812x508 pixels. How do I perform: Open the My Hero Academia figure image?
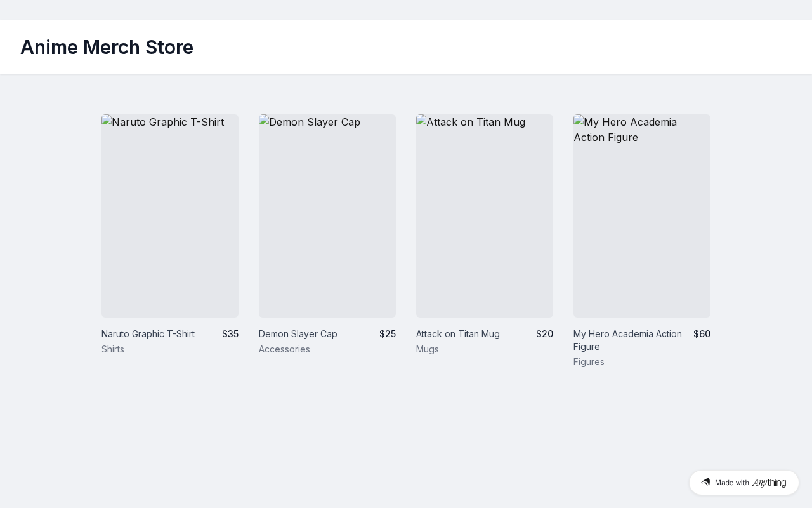point(642,216)
